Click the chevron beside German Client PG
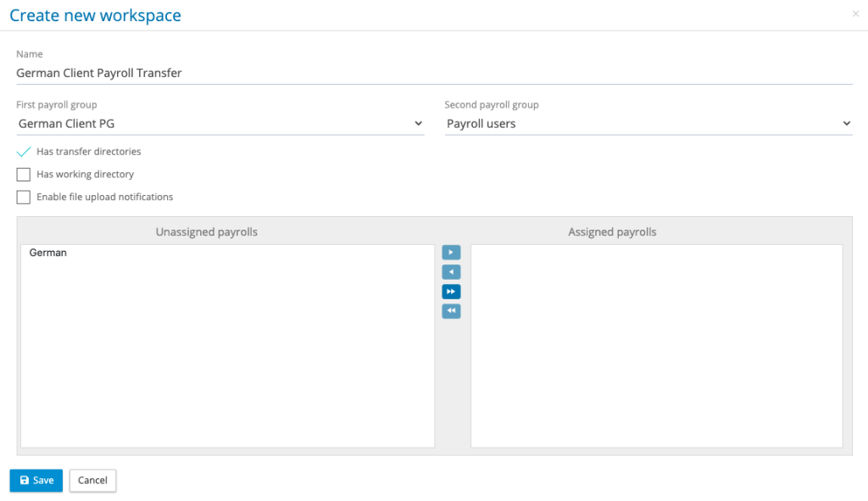This screenshot has height=501, width=868. tap(419, 123)
